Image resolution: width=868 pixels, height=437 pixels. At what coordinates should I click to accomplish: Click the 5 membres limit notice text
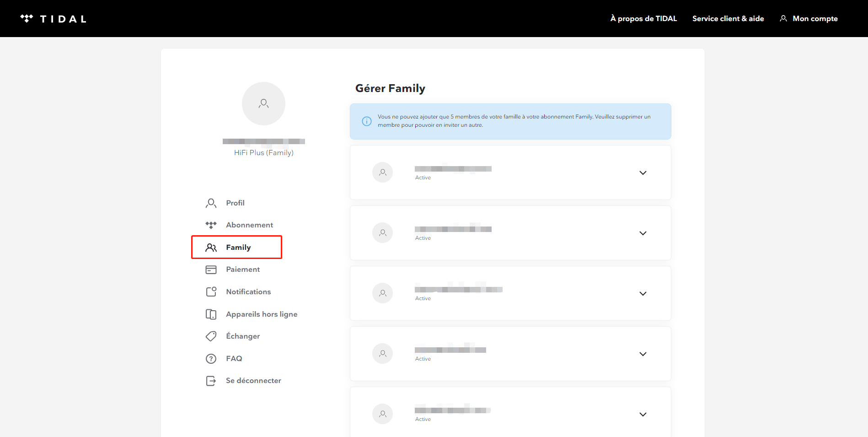[514, 121]
